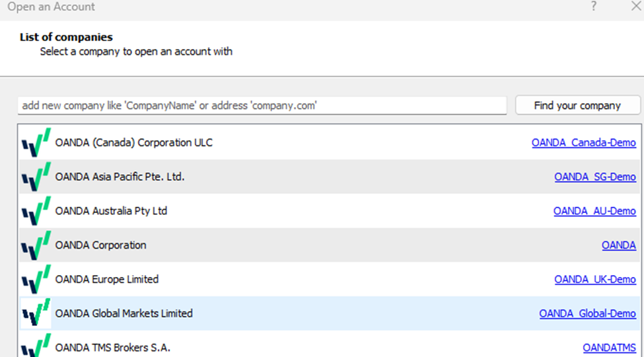Viewport: 644px width, 357px height.
Task: Click the OANDA Asia Pacific Pte. Ltd. logo
Action: (36, 177)
